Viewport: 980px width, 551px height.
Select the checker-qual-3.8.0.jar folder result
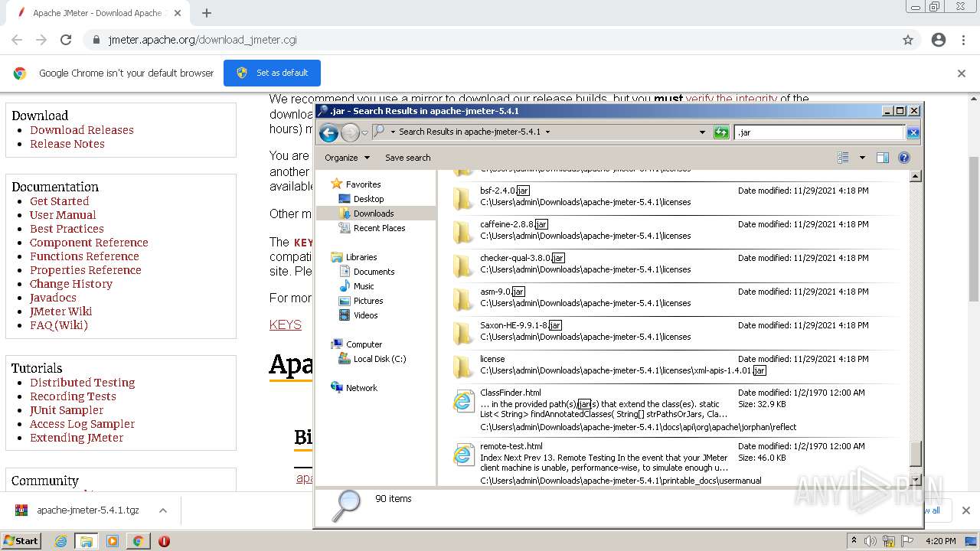coord(674,266)
